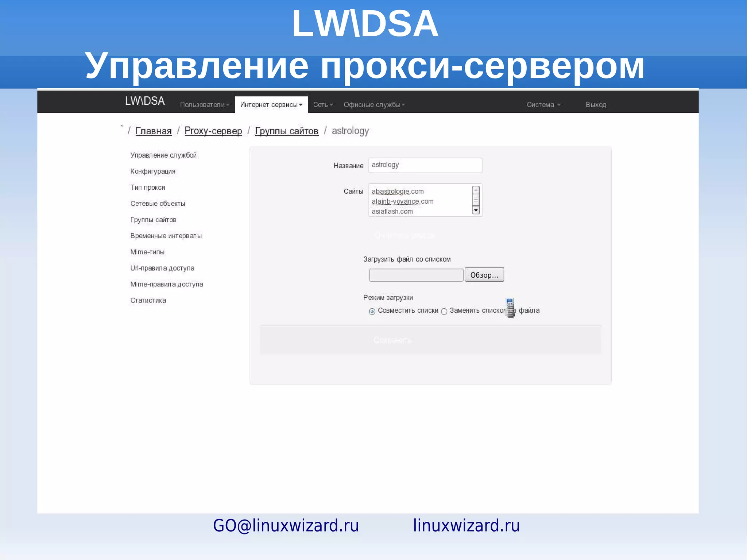
Task: Open the Proxy-сервер breadcrumb link
Action: (213, 131)
